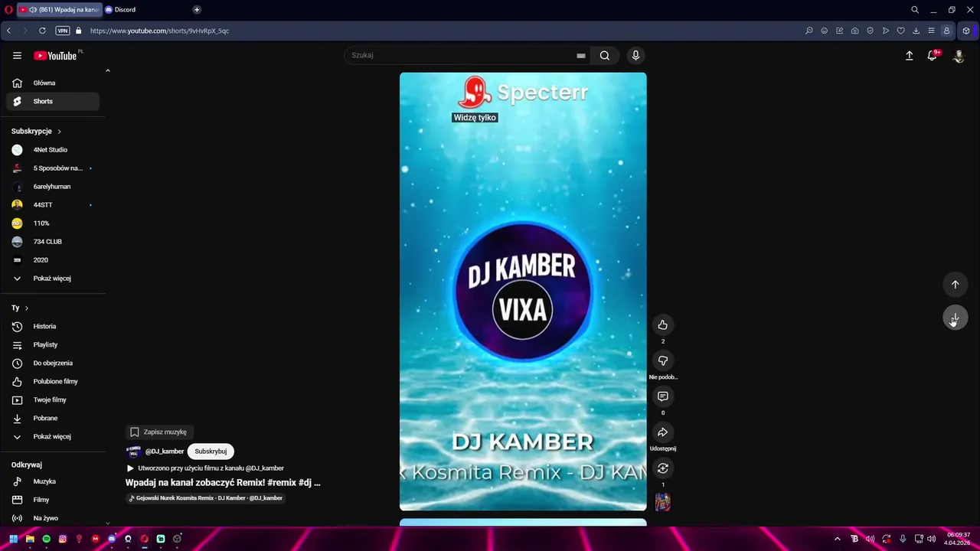Screen dimensions: 980x551
Task: Go to next short with down arrow
Action: (955, 318)
